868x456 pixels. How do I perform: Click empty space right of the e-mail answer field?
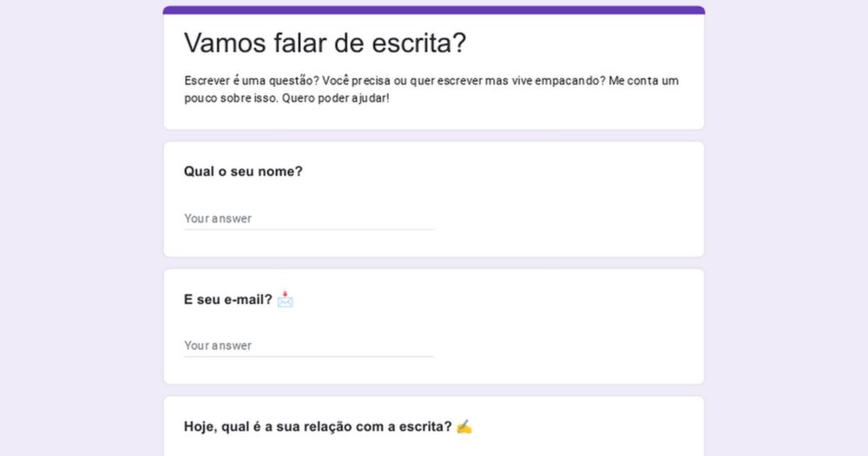(564, 345)
